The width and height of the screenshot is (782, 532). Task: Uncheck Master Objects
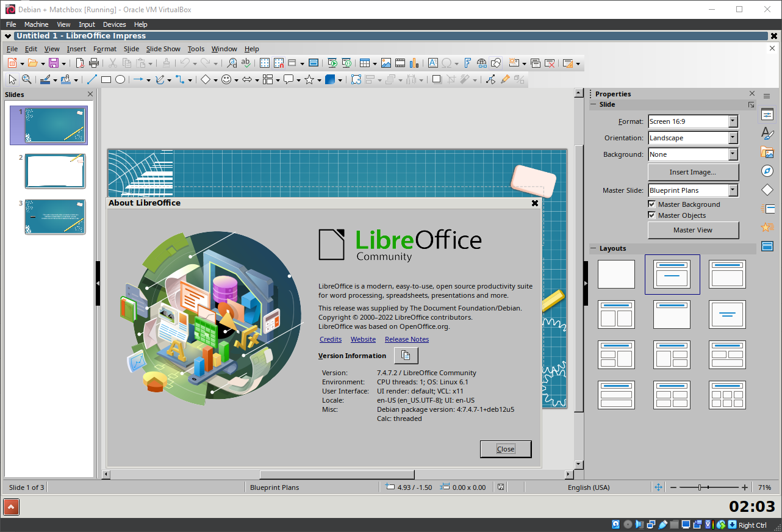coord(651,215)
